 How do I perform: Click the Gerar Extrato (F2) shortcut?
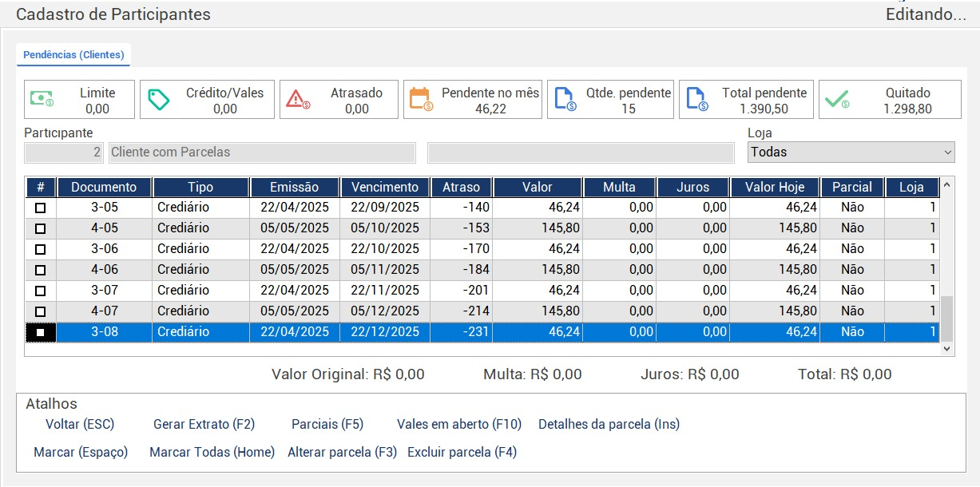point(204,424)
